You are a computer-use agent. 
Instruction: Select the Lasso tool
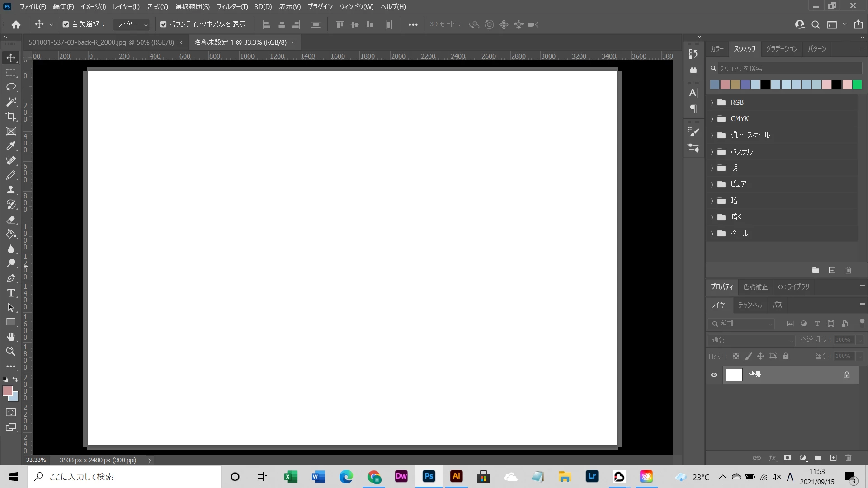(11, 87)
